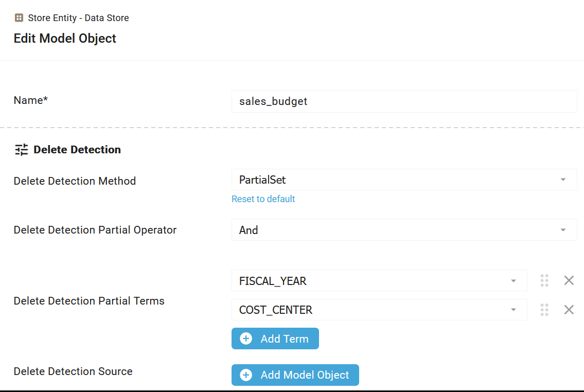The image size is (584, 392).
Task: Open Delete Detection Method dropdown
Action: tap(404, 180)
